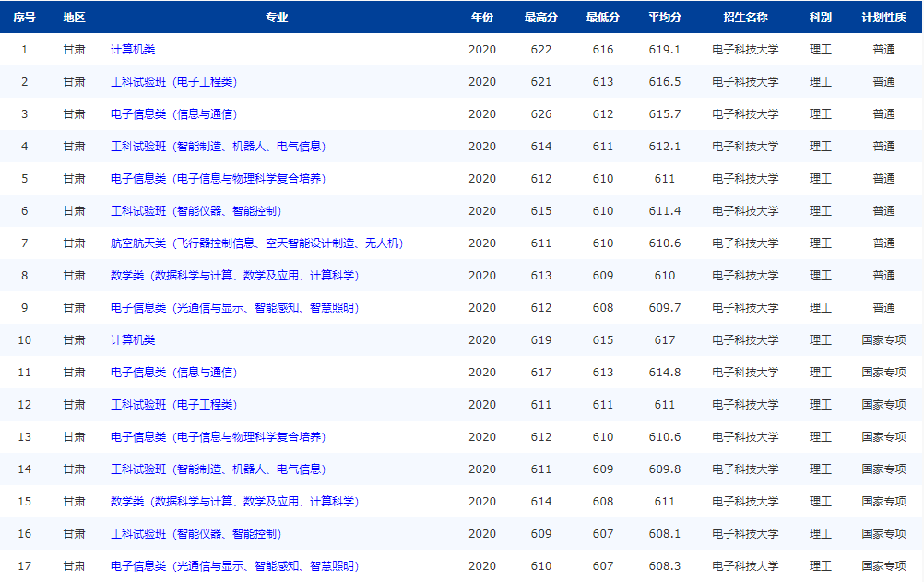Open the 计算机类 link in row 1

133,50
